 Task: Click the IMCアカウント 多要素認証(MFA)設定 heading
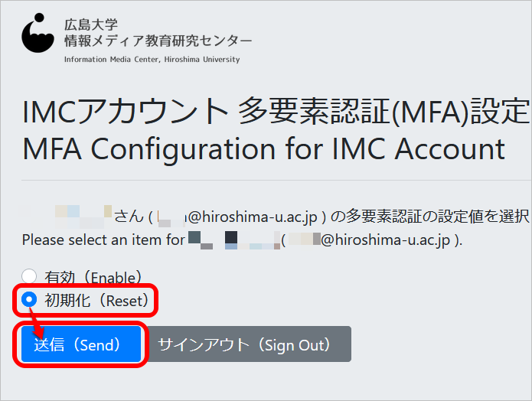pyautogui.click(x=276, y=111)
